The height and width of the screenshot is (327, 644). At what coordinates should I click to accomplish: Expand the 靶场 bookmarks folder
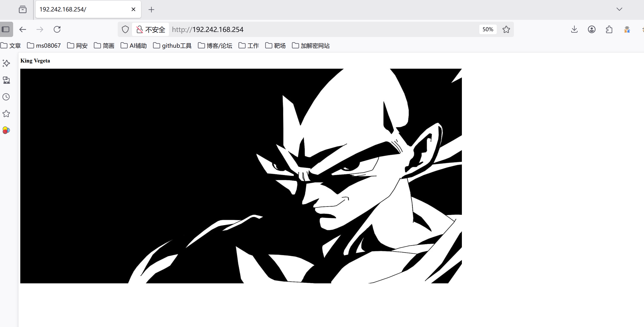coord(275,46)
